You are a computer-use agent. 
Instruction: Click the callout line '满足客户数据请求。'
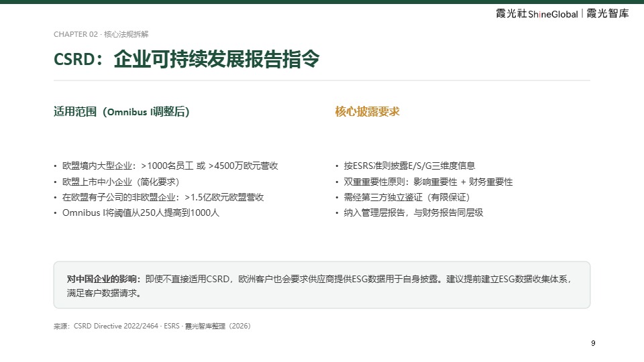[x=105, y=293]
